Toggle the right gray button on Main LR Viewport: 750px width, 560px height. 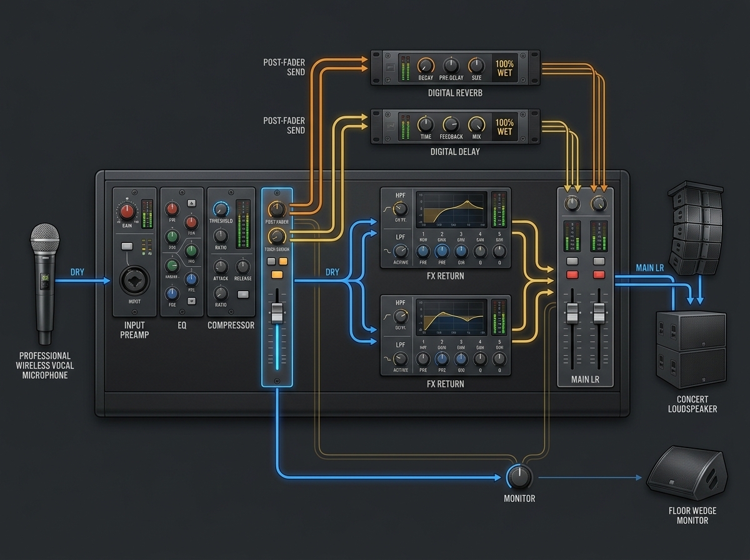(599, 261)
